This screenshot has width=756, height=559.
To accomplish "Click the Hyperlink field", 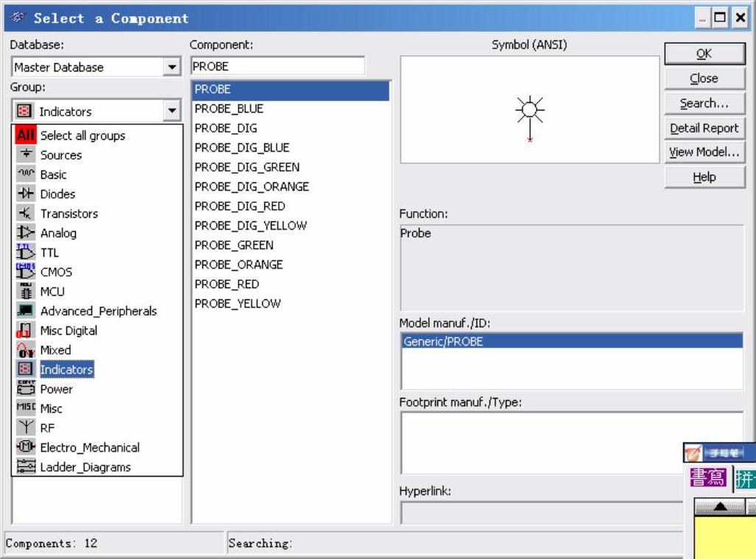I will [x=542, y=512].
